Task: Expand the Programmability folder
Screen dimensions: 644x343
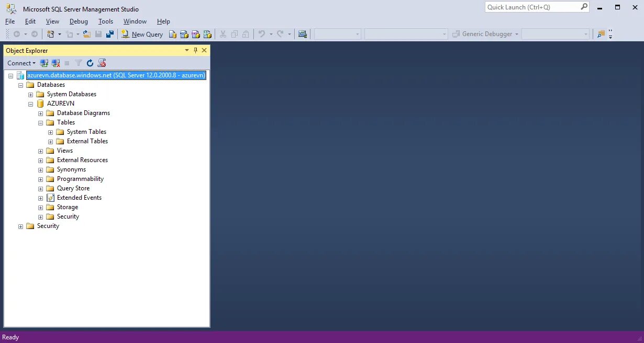Action: point(40,179)
